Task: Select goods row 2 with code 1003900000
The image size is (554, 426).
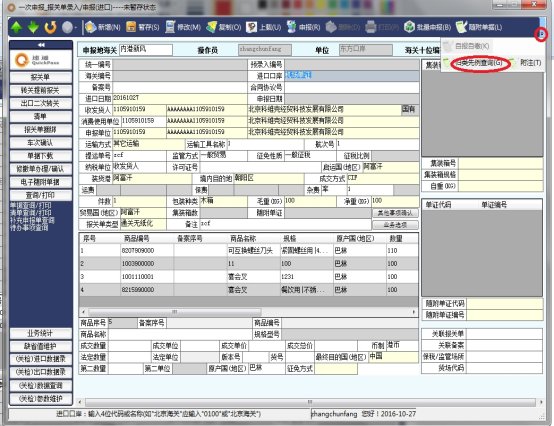Action: [x=248, y=264]
